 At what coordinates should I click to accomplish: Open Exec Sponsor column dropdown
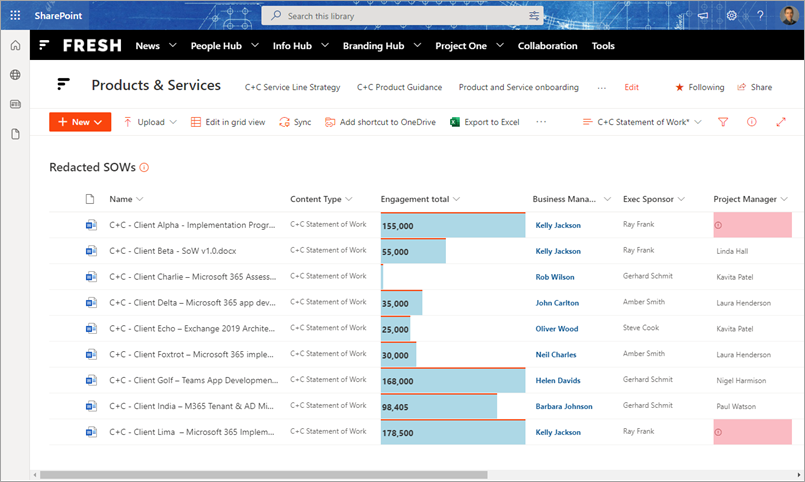[681, 199]
